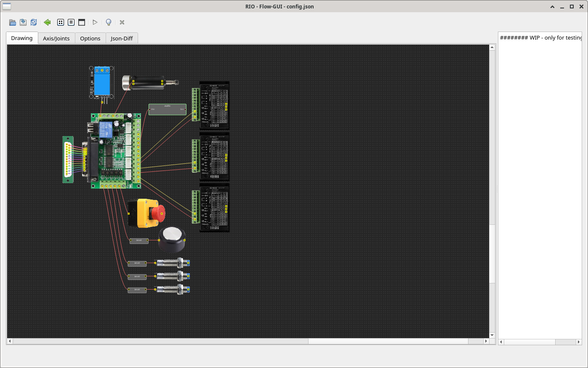Select the Drawing tab
The width and height of the screenshot is (588, 368).
pyautogui.click(x=22, y=38)
